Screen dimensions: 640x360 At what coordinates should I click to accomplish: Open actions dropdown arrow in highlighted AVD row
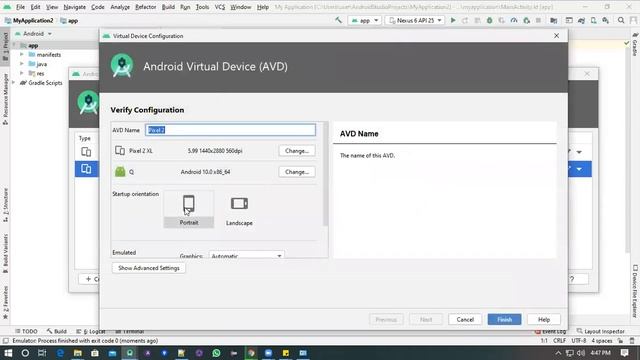point(579,169)
